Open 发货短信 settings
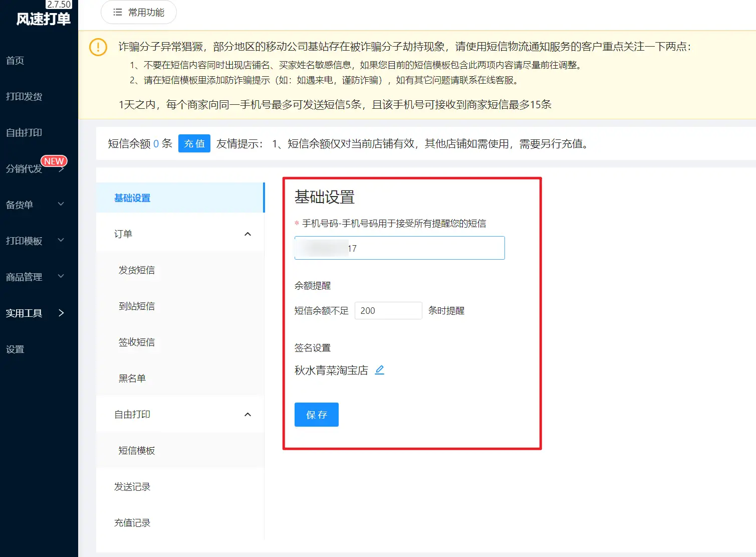The image size is (756, 557). [137, 270]
